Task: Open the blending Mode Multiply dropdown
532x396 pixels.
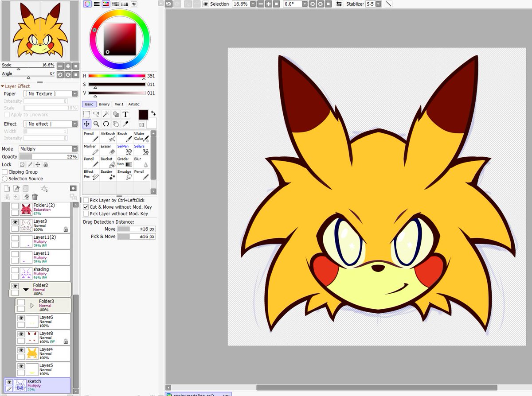Action: click(x=48, y=149)
